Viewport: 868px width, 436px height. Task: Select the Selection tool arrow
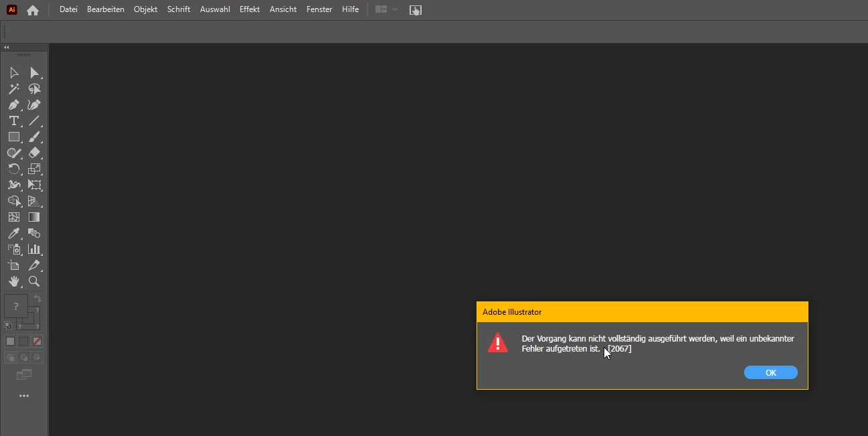13,72
